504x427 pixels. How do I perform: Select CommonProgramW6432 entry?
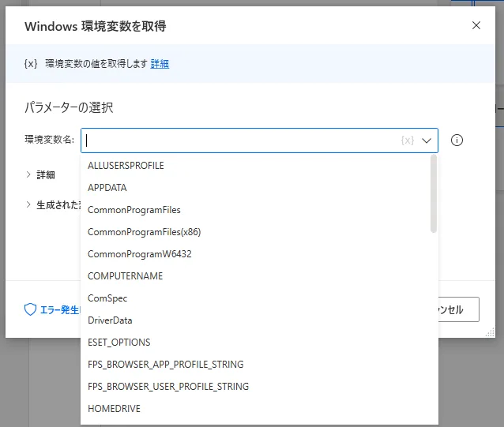point(140,254)
